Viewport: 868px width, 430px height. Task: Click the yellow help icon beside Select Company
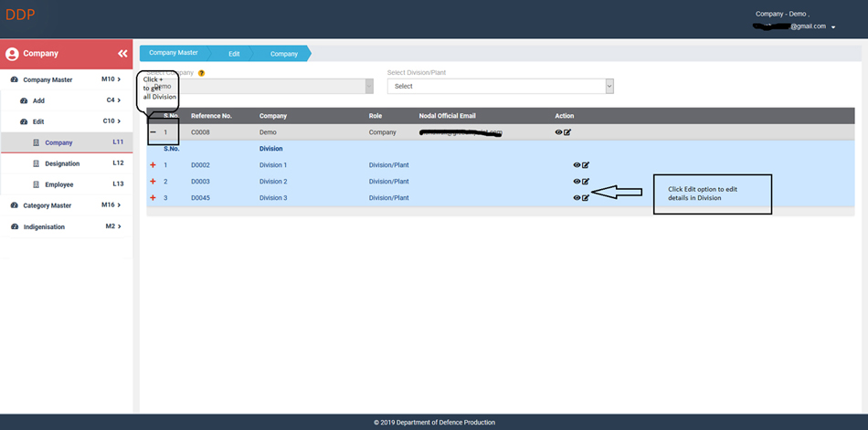tap(201, 73)
